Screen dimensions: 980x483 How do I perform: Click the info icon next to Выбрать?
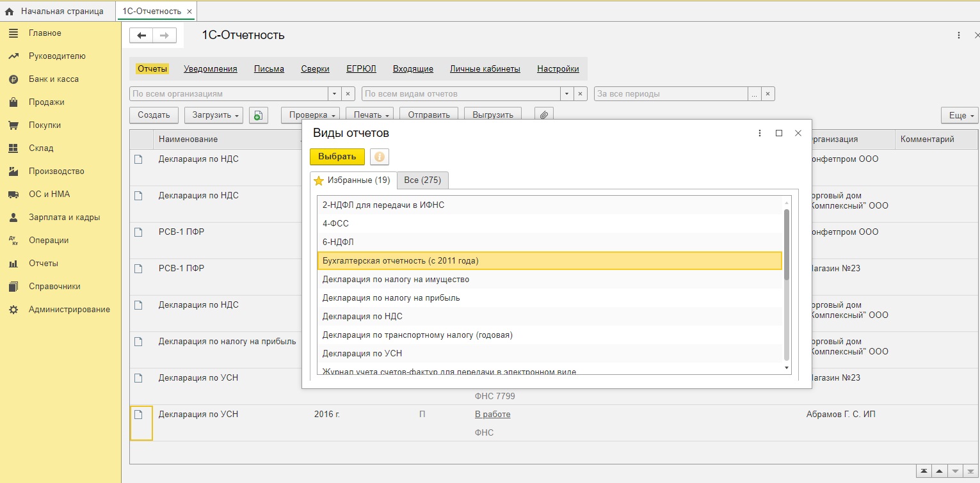coord(380,157)
